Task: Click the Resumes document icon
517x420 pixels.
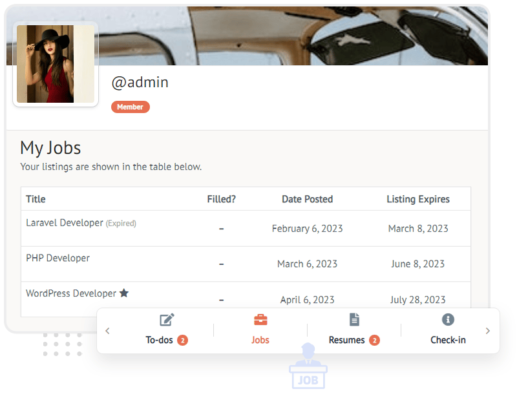Action: (x=354, y=320)
